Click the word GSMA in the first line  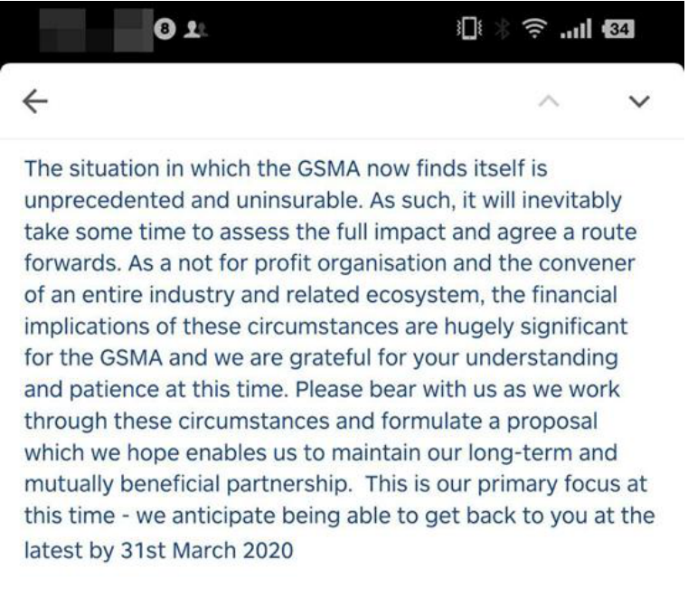coord(329,168)
